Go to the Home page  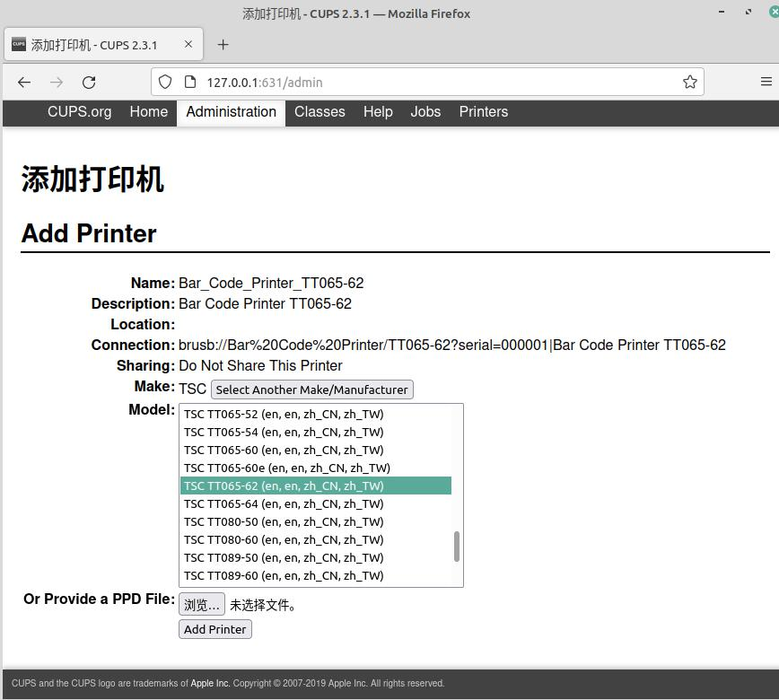click(x=149, y=112)
